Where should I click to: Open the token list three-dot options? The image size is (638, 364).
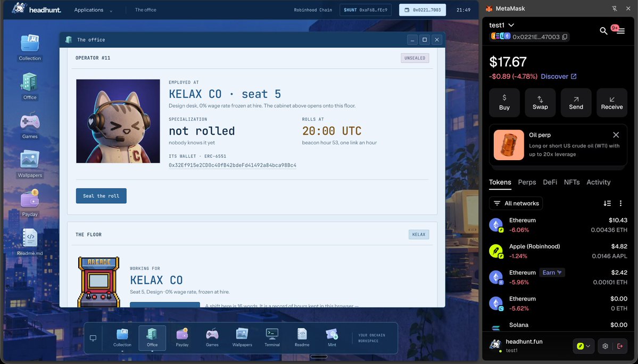(620, 203)
